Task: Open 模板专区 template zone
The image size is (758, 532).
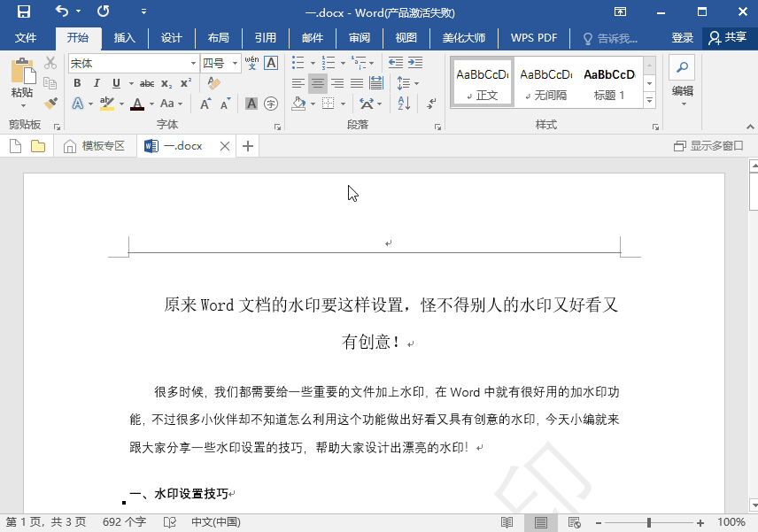Action: [x=94, y=146]
